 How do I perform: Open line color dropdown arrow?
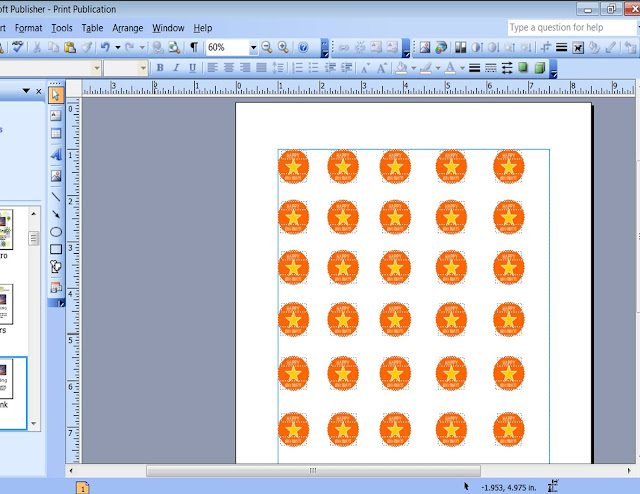[438, 68]
